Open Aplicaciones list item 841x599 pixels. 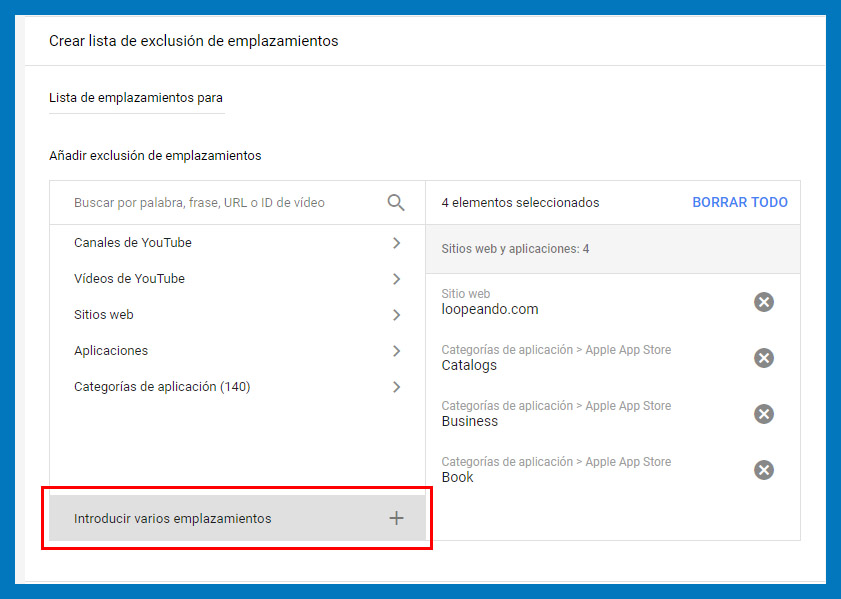click(238, 351)
